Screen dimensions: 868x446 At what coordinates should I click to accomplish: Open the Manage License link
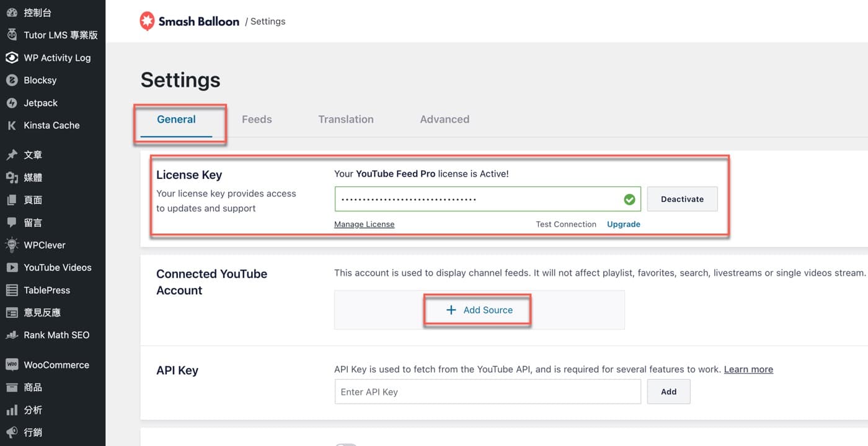pyautogui.click(x=365, y=224)
